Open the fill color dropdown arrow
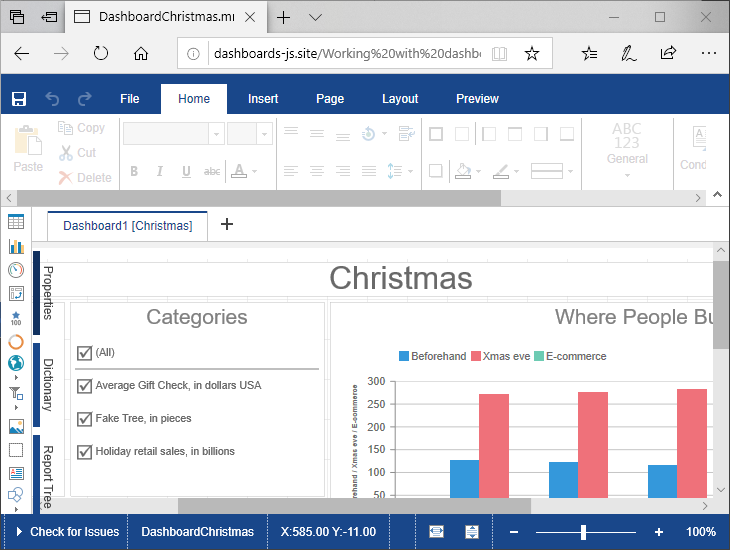The width and height of the screenshot is (730, 550). (479, 171)
